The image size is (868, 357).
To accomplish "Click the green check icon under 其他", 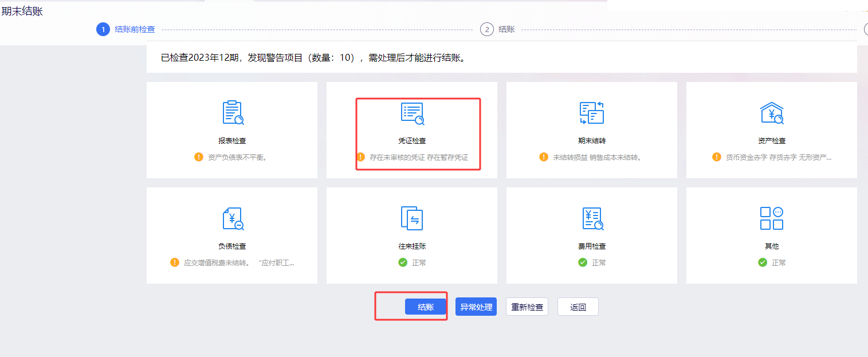I will pos(763,262).
